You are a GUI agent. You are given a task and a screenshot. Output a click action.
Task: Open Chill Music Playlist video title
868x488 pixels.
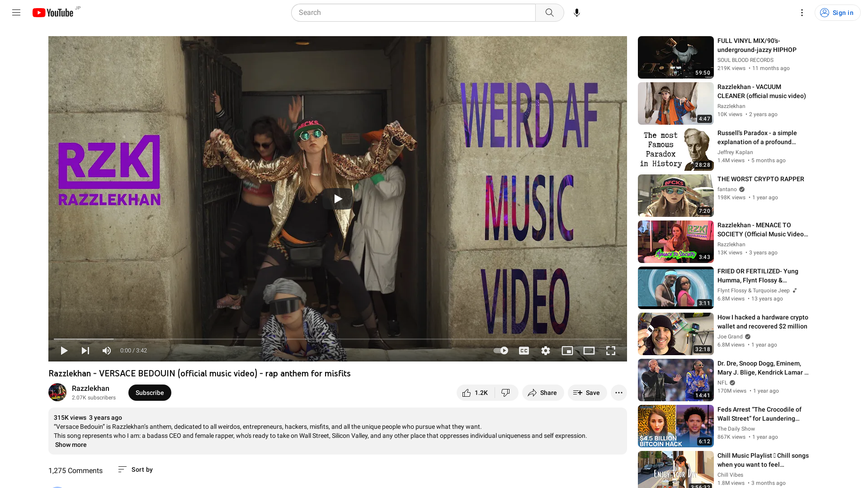point(763,460)
